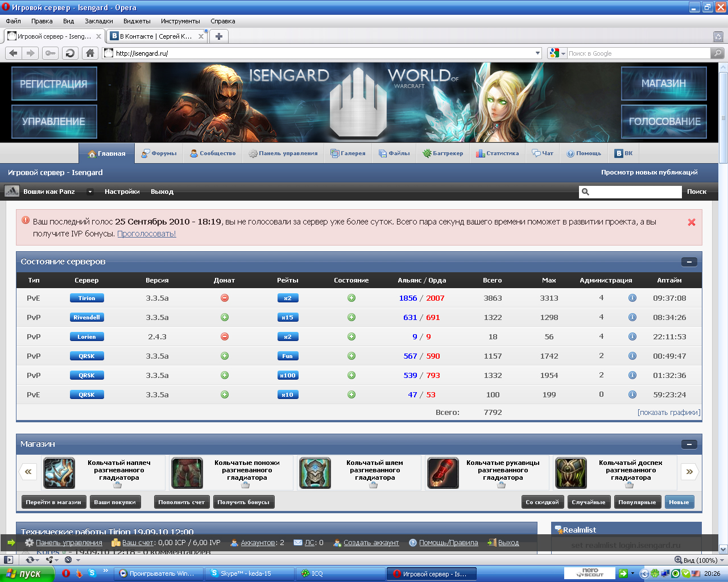Click the Home icon in Opera toolbar
Viewport: 728px width, 582px height.
pyautogui.click(x=90, y=53)
